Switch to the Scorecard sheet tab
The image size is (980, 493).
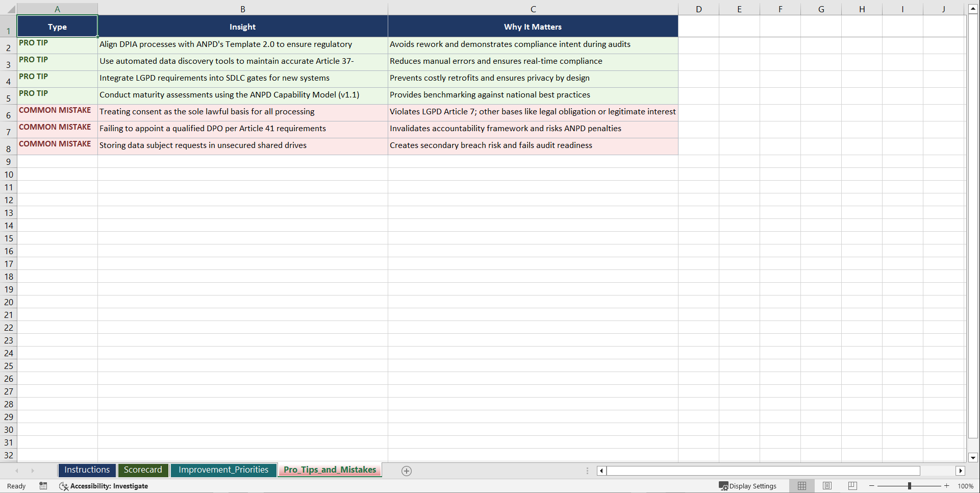[x=143, y=470]
